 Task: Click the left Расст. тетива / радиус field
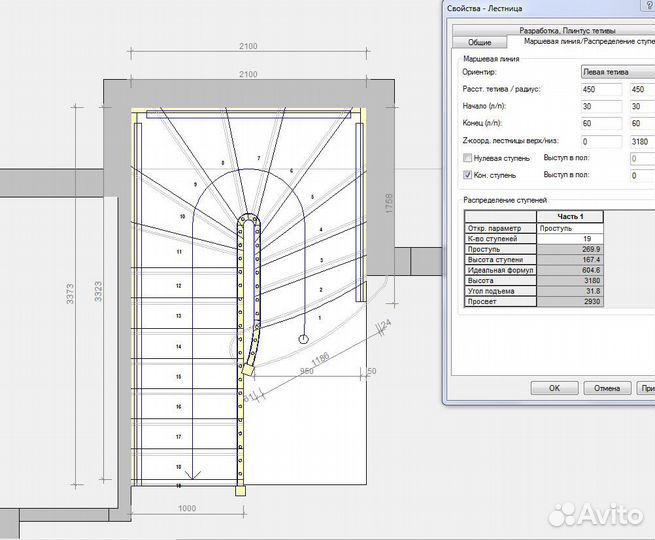(600, 90)
